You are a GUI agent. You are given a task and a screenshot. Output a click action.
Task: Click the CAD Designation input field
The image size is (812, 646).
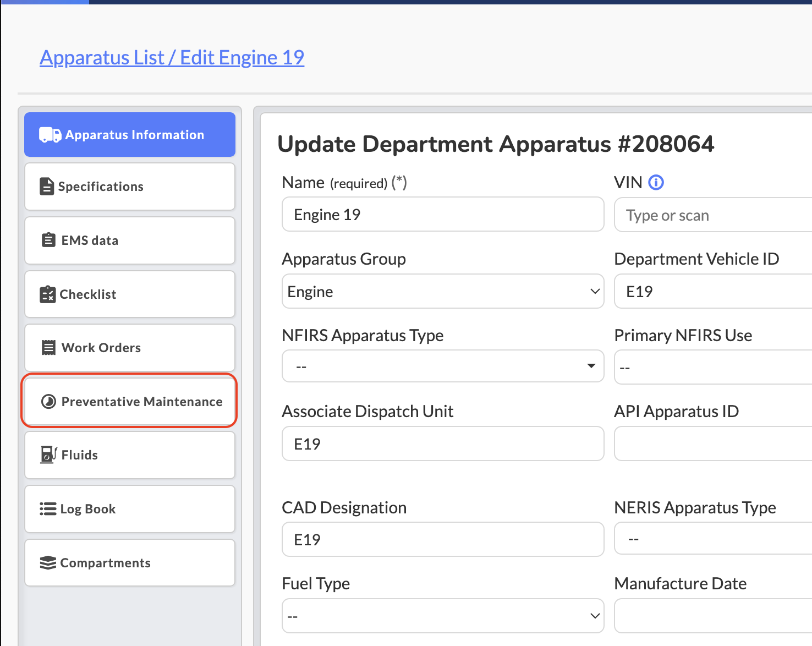click(442, 540)
